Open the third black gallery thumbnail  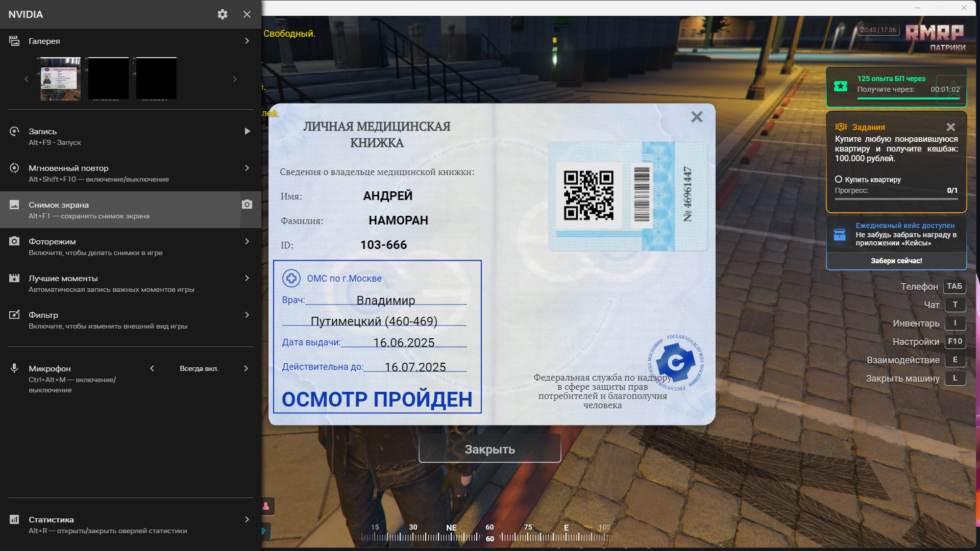click(156, 79)
